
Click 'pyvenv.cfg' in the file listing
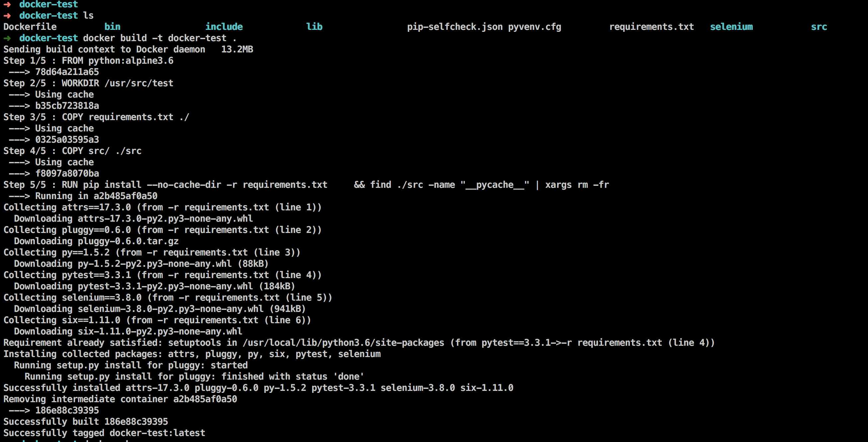534,27
